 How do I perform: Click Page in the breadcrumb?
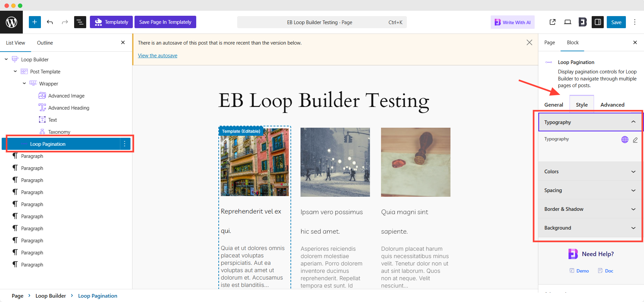(x=17, y=296)
